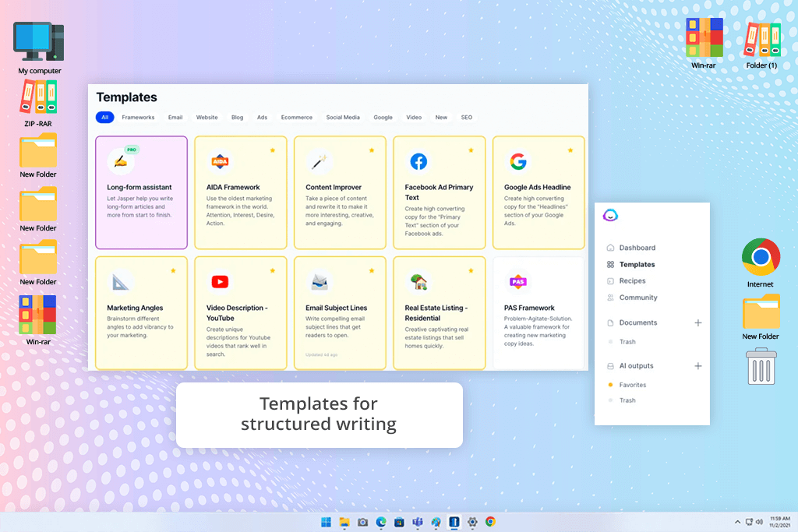
Task: Open Microsoft Store from the taskbar
Action: (x=399, y=522)
